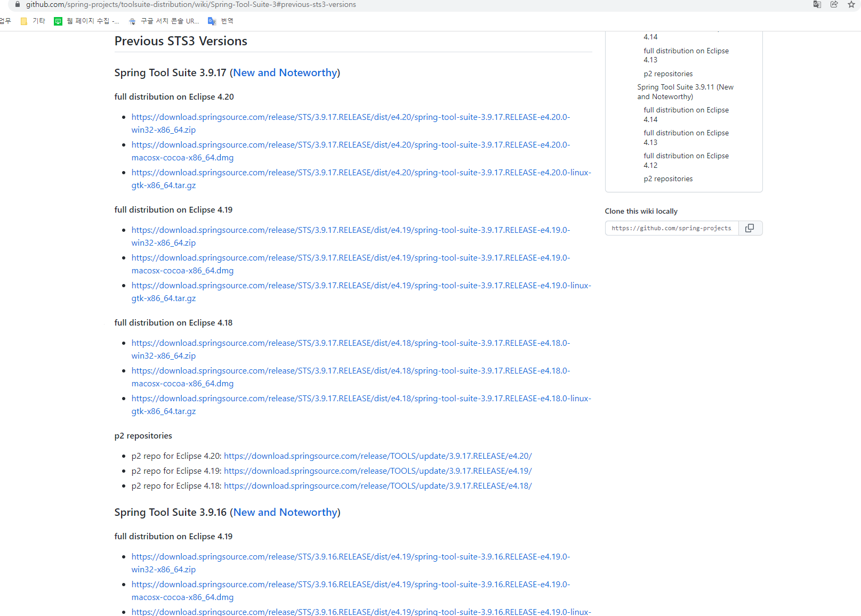Download 3.9.16 e4.19 macosx dmg
The image size is (861, 616).
tap(351, 590)
